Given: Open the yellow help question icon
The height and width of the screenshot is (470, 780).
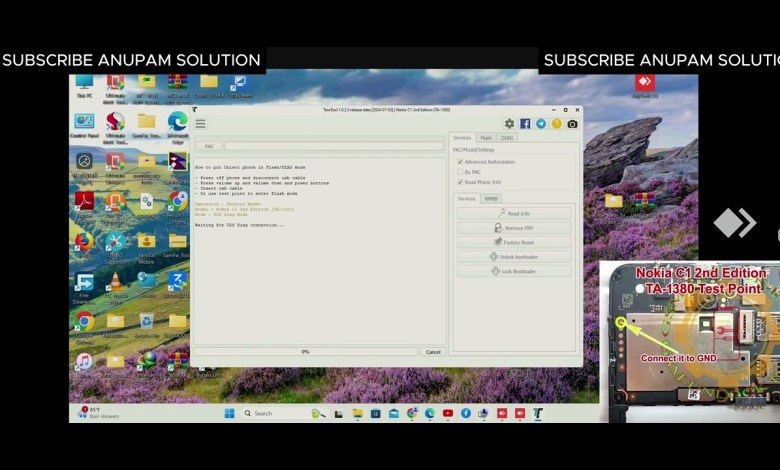Looking at the screenshot, I should pos(557,123).
